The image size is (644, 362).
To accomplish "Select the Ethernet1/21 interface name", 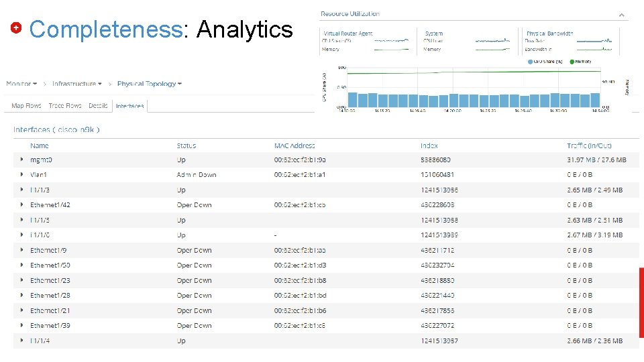I will [x=50, y=310].
